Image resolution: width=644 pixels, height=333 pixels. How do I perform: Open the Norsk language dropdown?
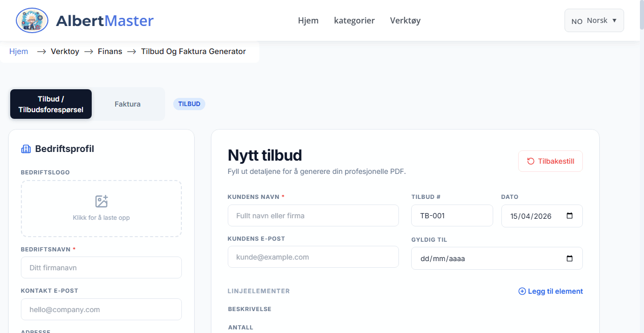point(594,20)
